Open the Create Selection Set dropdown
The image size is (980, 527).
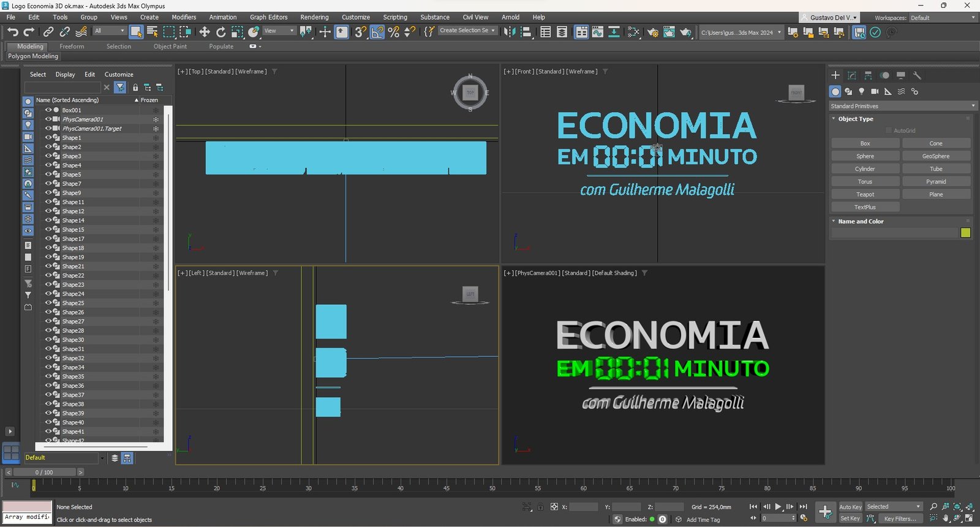467,31
